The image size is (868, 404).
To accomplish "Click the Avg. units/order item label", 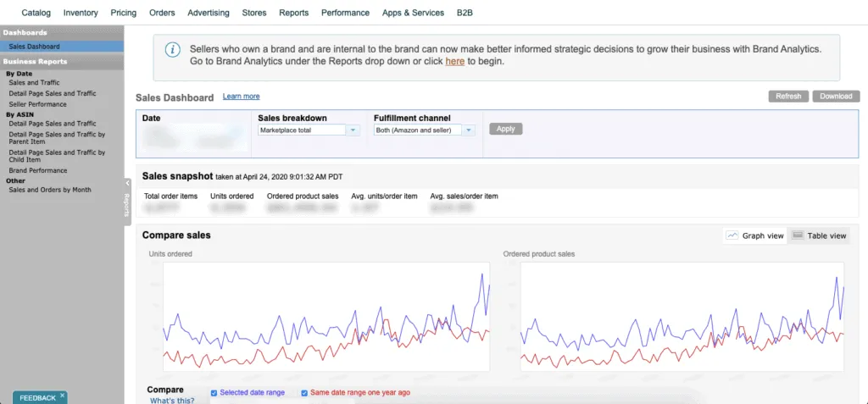I will (x=384, y=196).
